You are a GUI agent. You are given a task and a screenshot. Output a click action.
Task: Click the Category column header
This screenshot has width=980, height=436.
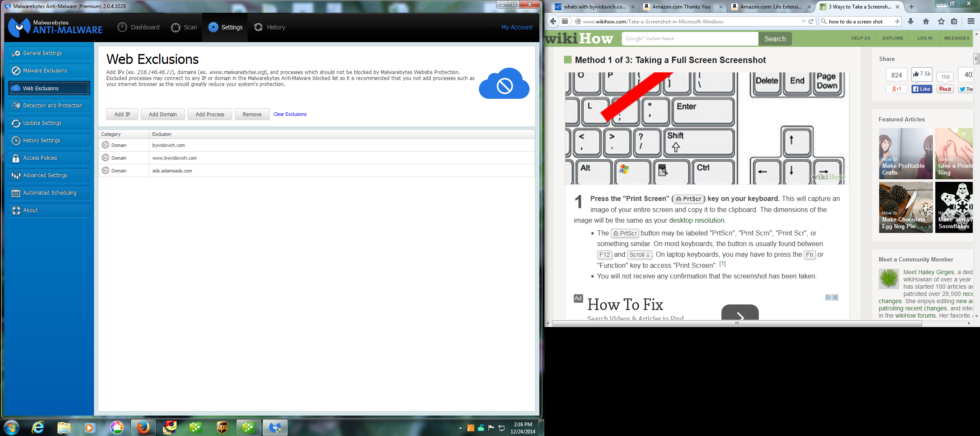point(123,134)
